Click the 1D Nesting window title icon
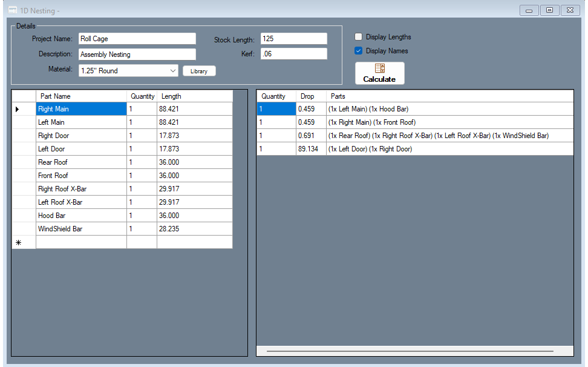 pyautogui.click(x=13, y=10)
